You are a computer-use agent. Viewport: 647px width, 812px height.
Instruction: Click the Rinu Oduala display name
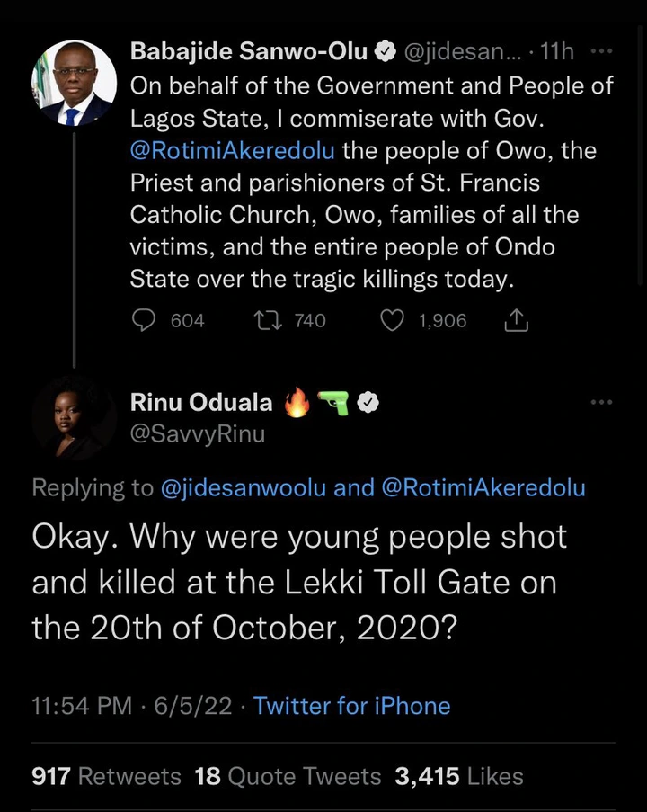point(204,404)
